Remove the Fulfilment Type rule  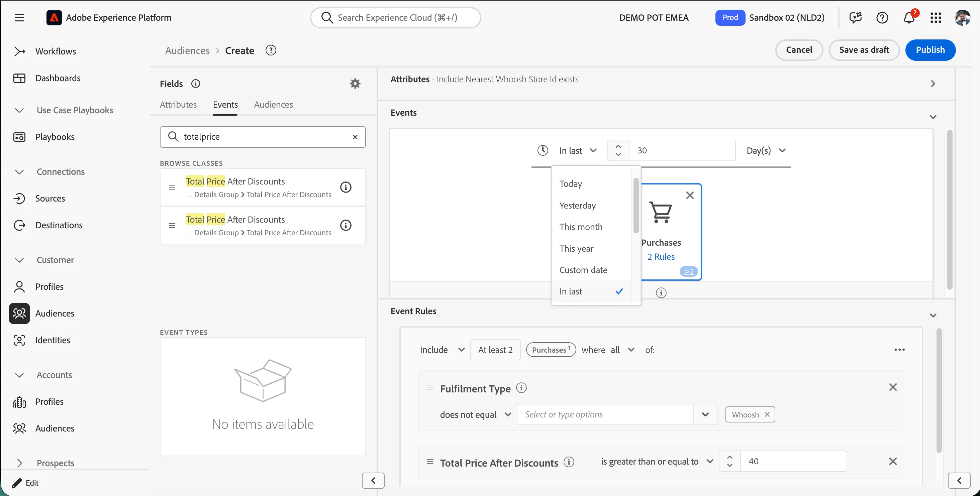(x=893, y=387)
